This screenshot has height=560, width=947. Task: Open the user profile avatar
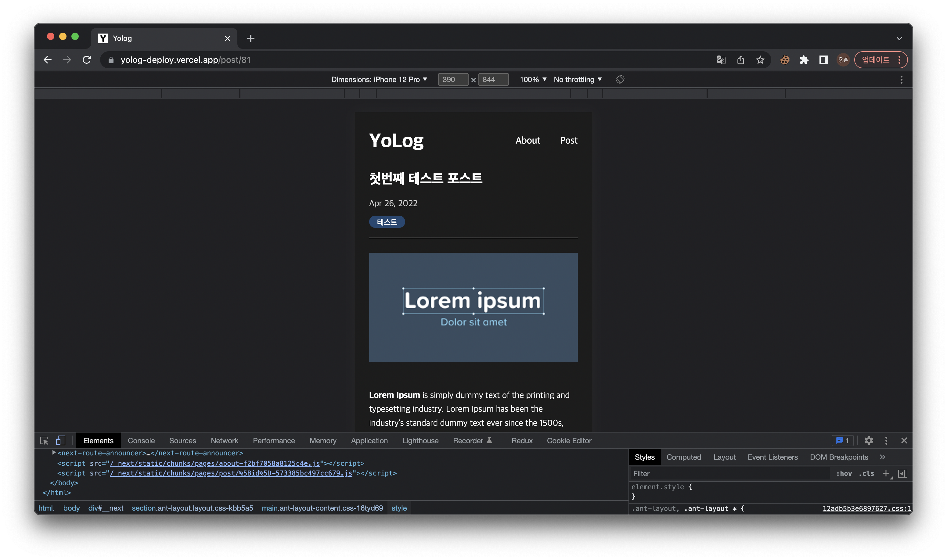(843, 59)
